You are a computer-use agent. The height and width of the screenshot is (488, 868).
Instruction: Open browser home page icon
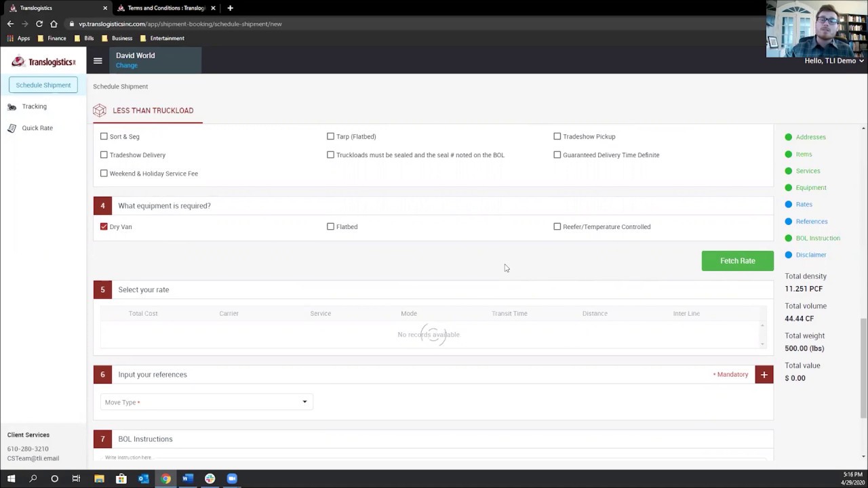(54, 24)
